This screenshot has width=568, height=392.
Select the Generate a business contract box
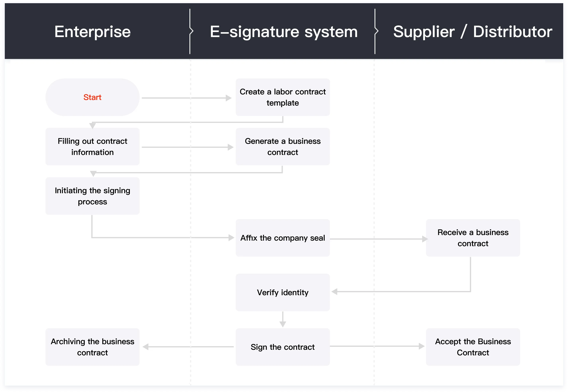coord(283,147)
